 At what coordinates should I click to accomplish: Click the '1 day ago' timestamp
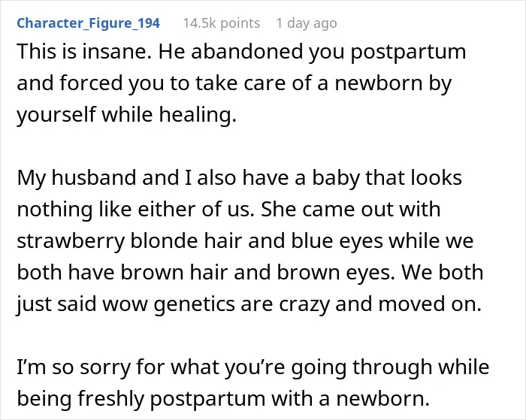(x=307, y=23)
